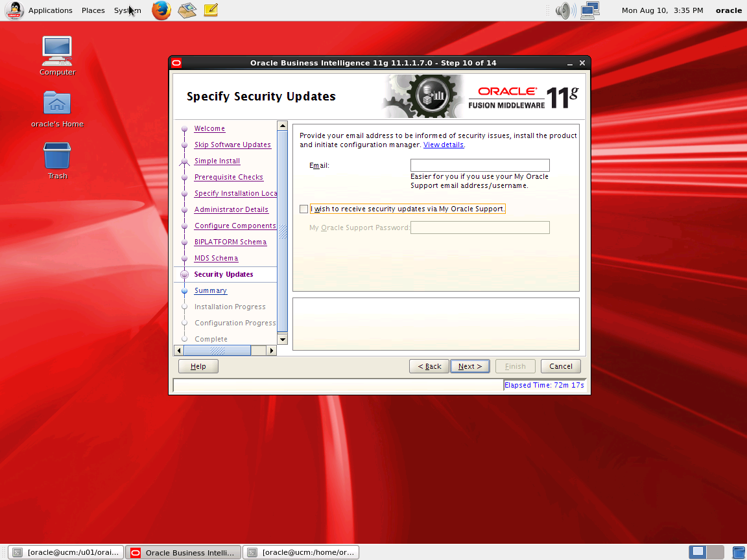Click the date and time clock
Screen dimensions: 747x560
click(662, 10)
